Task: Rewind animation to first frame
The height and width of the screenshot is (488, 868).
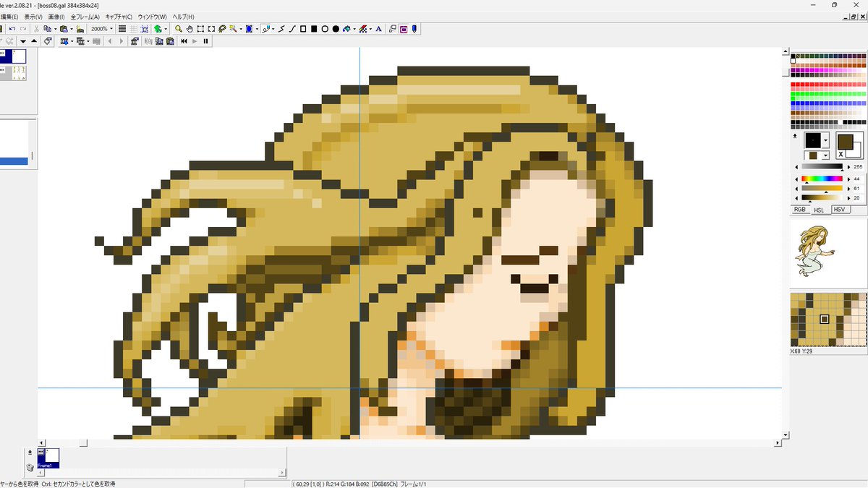Action: tap(184, 41)
